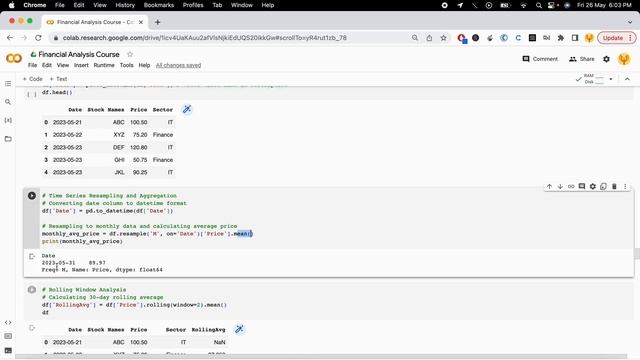Suggest charts for the df.head table
640x360 pixels.
pos(187,109)
